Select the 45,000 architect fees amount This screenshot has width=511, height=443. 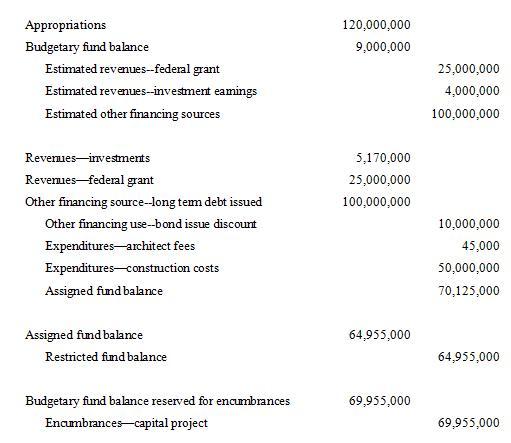pos(480,246)
